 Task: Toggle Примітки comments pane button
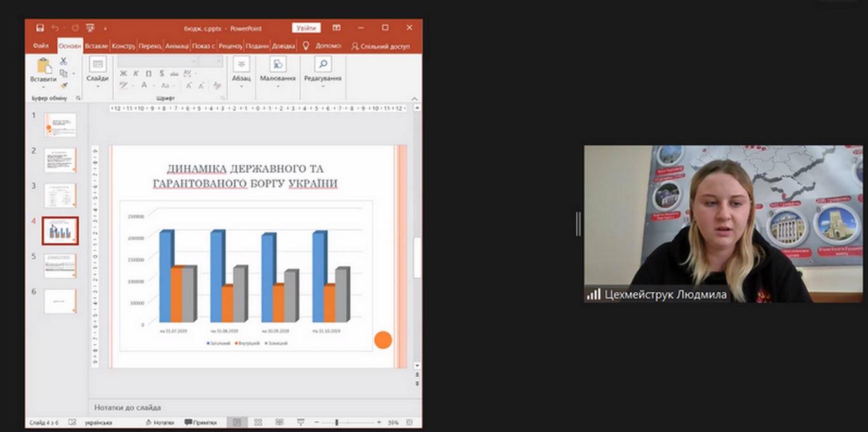[201, 422]
